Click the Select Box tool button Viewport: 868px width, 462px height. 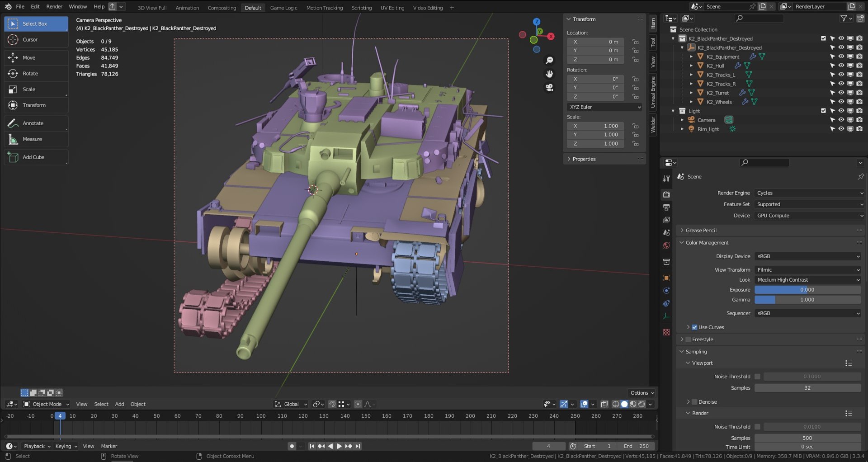pos(36,24)
